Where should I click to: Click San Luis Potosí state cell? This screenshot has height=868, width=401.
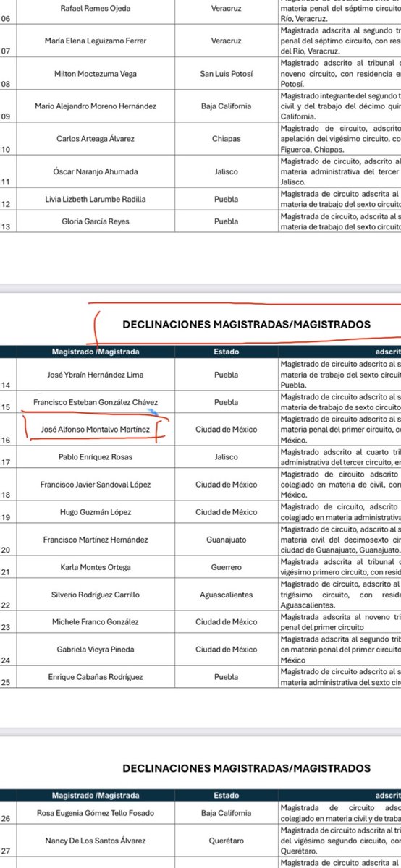pyautogui.click(x=228, y=74)
